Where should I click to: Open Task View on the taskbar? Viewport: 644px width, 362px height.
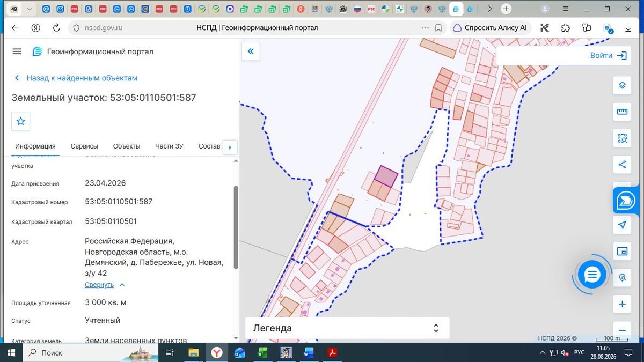(170, 353)
